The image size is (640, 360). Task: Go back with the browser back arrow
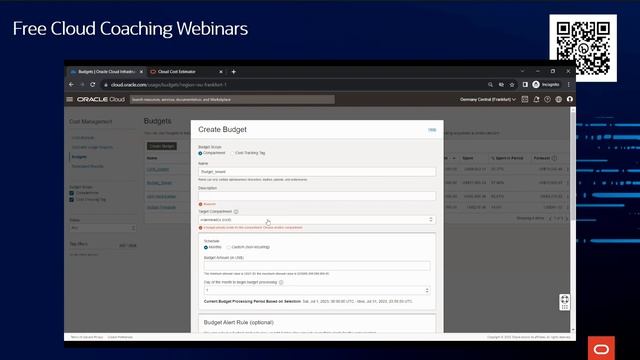click(x=71, y=84)
